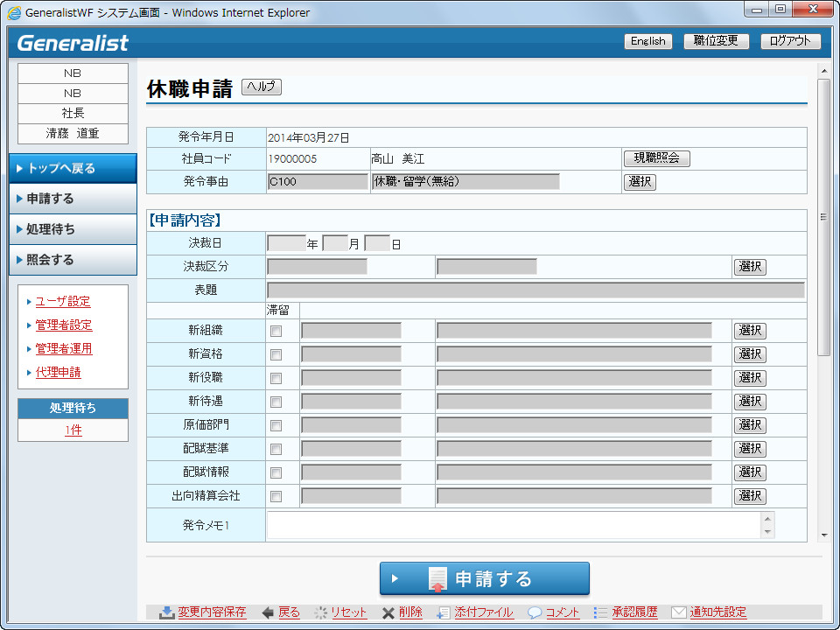840x630 pixels.
Task: Open the ユーザ設定 link
Action: click(x=63, y=302)
